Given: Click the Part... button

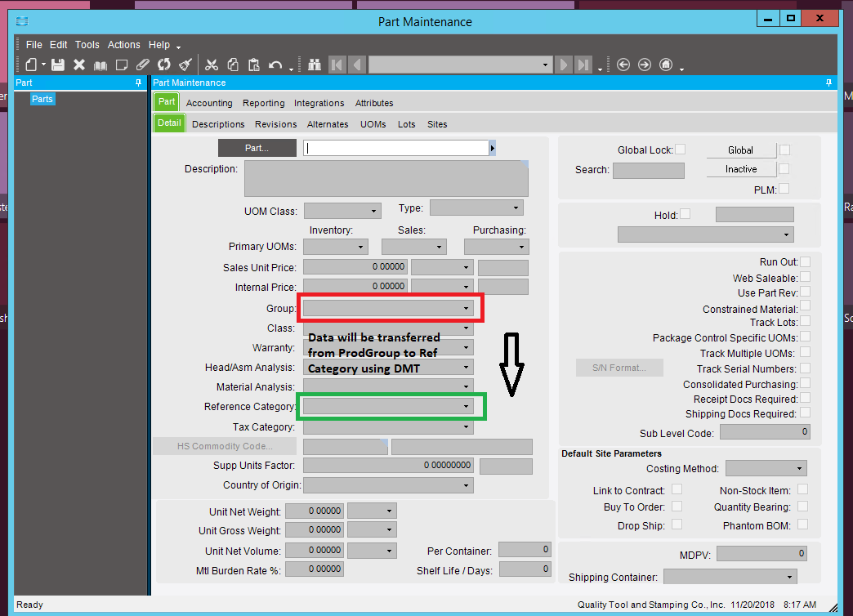Looking at the screenshot, I should pyautogui.click(x=257, y=148).
